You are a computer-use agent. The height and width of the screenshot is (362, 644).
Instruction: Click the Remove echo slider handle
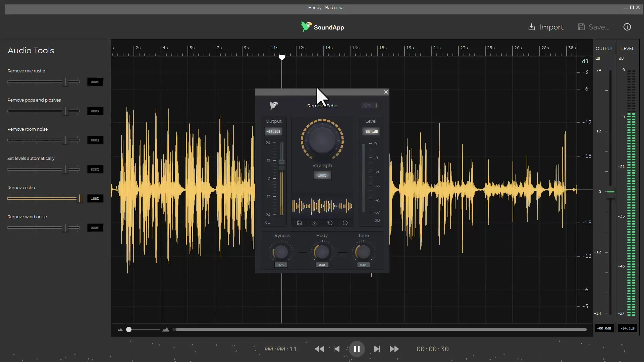tap(80, 198)
